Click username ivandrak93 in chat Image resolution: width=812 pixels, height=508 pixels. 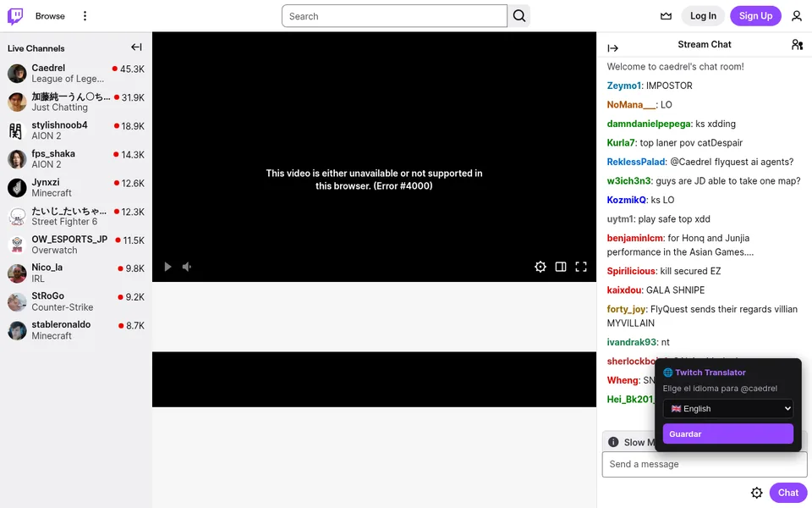point(632,342)
